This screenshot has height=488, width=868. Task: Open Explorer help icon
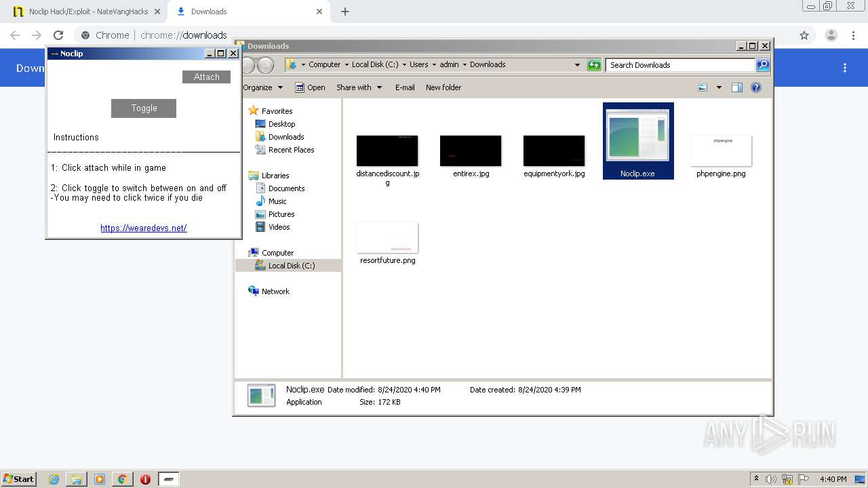[756, 87]
